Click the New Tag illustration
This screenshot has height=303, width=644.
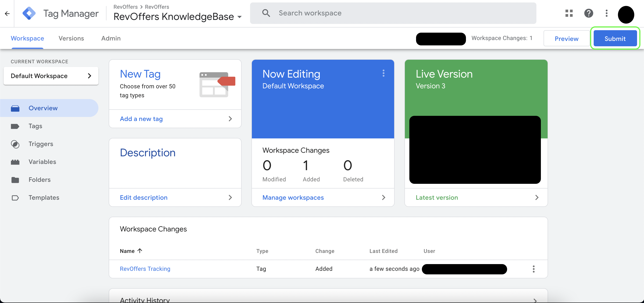point(217,85)
